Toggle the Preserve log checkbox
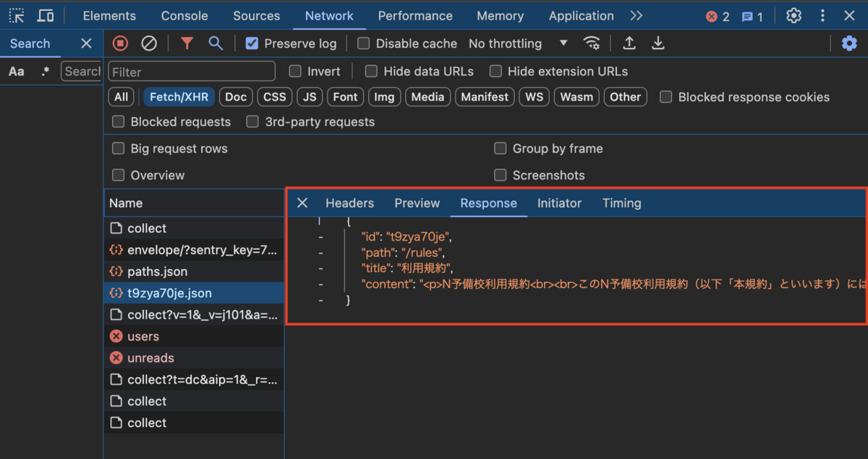The image size is (868, 459). tap(252, 43)
